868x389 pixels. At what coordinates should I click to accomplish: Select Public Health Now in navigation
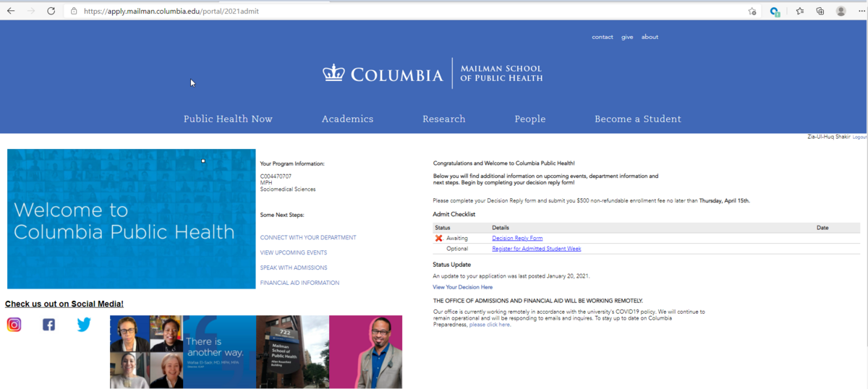coord(228,119)
